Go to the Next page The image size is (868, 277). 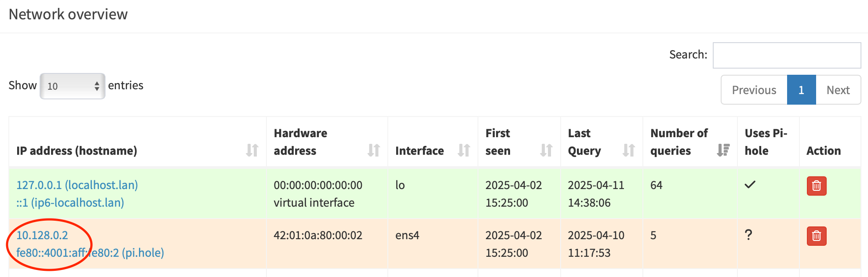[x=838, y=90]
